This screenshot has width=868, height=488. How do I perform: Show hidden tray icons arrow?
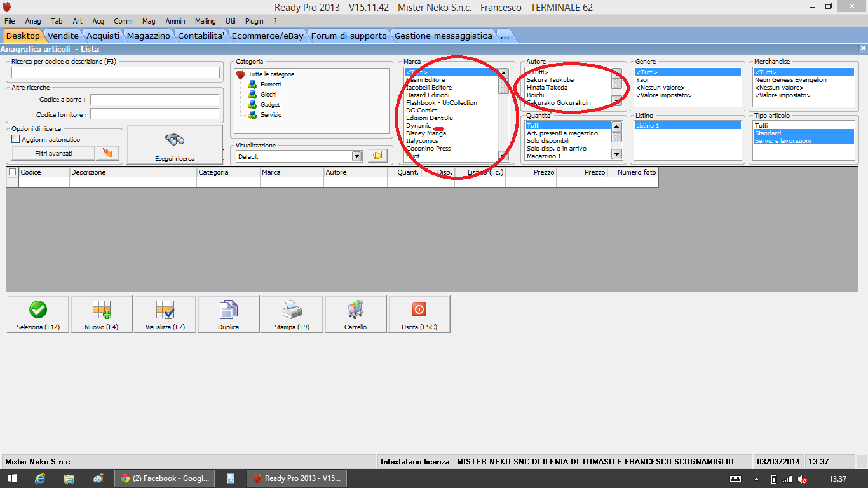click(756, 479)
